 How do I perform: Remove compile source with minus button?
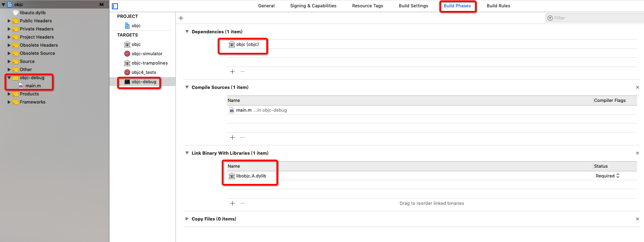242,137
